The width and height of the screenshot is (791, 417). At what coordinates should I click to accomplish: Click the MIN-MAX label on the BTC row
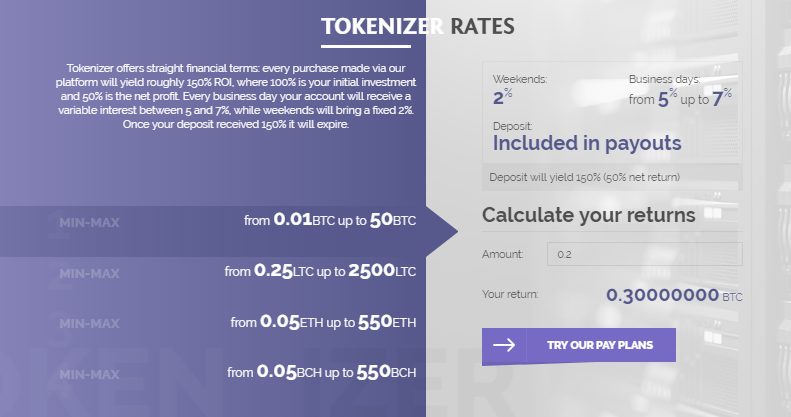click(89, 222)
